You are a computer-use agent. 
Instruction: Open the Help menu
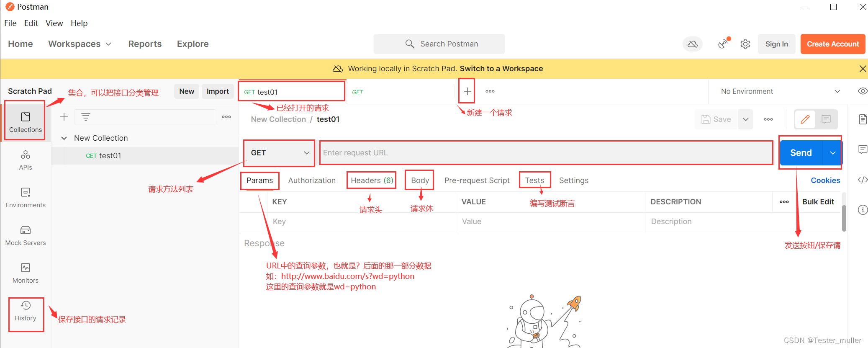pos(79,23)
